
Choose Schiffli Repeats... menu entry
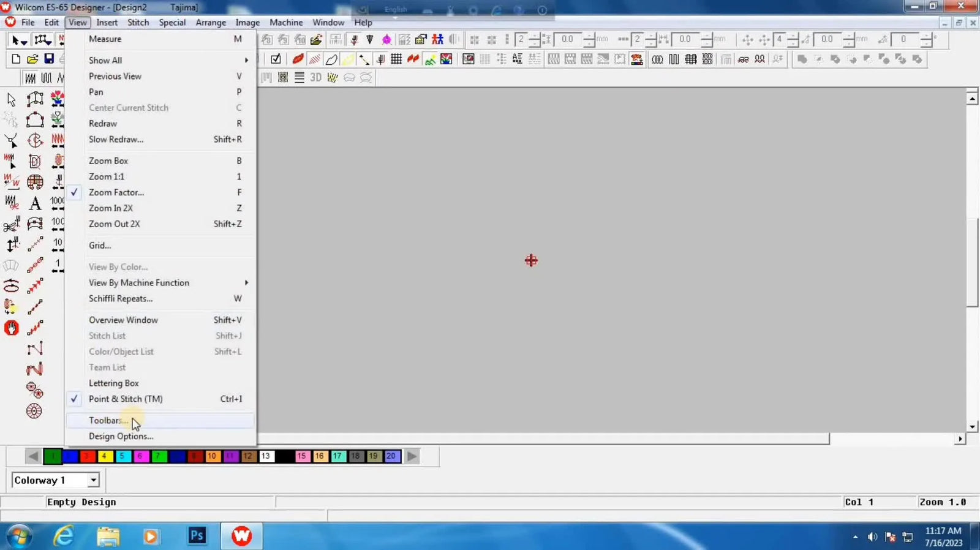tap(160, 298)
